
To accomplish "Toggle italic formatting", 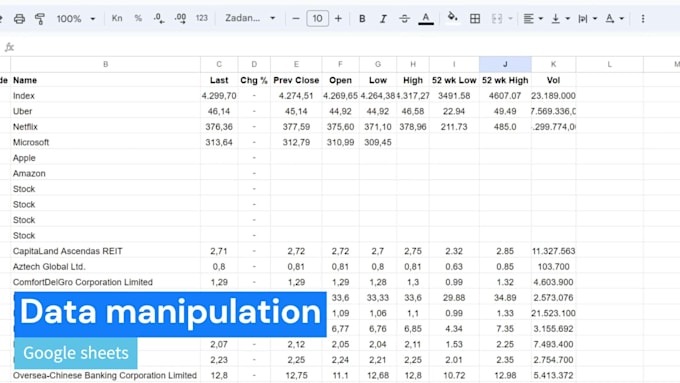I will pyautogui.click(x=383, y=19).
